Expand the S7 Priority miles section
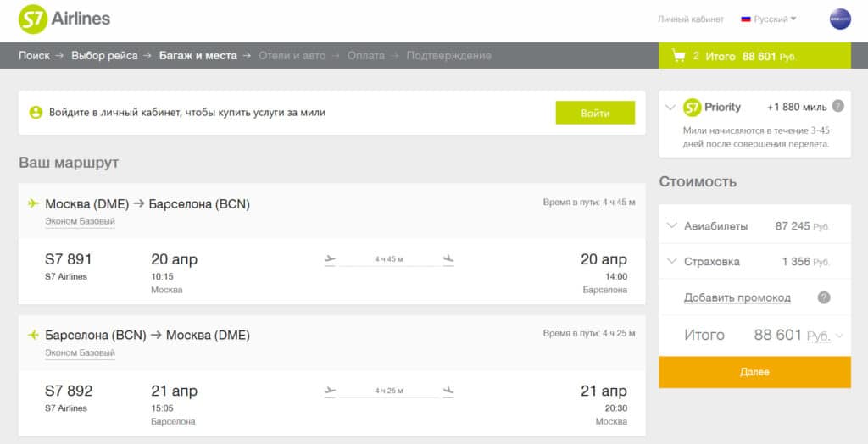The image size is (868, 444). (670, 107)
